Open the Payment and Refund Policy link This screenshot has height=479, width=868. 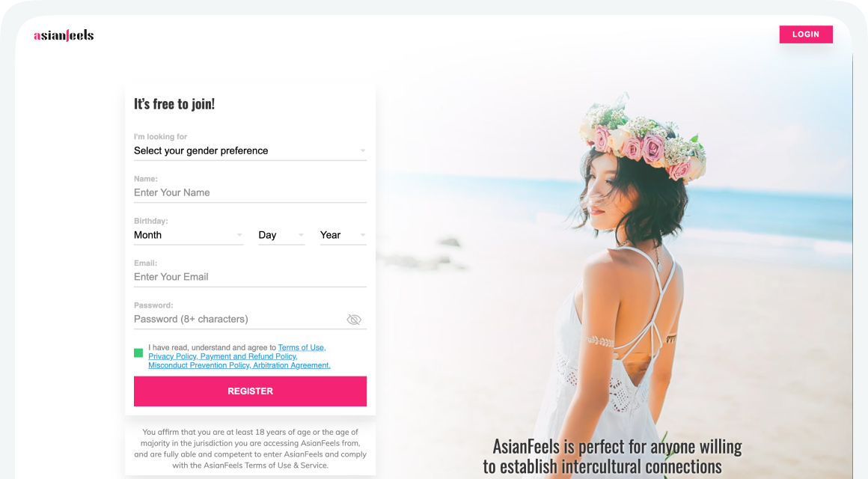(x=249, y=356)
